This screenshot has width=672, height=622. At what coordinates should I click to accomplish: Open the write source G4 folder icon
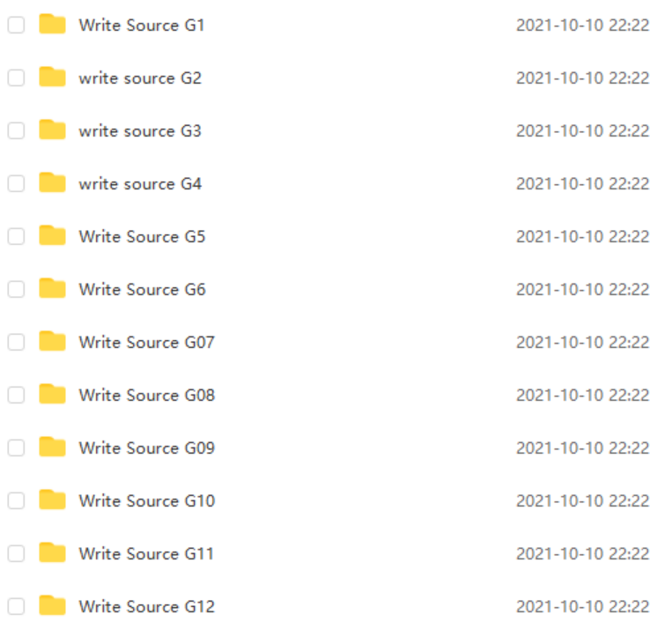click(x=52, y=182)
